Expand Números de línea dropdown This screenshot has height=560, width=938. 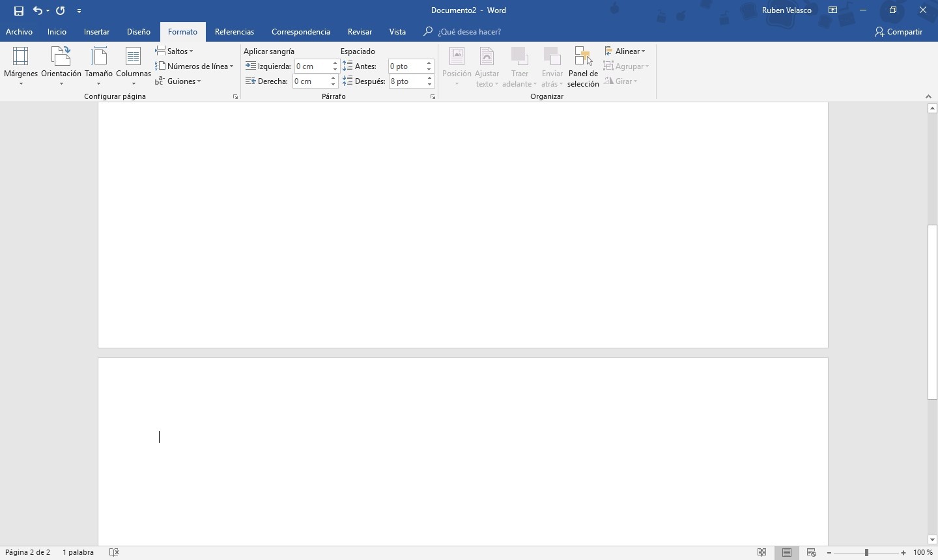[x=194, y=66]
